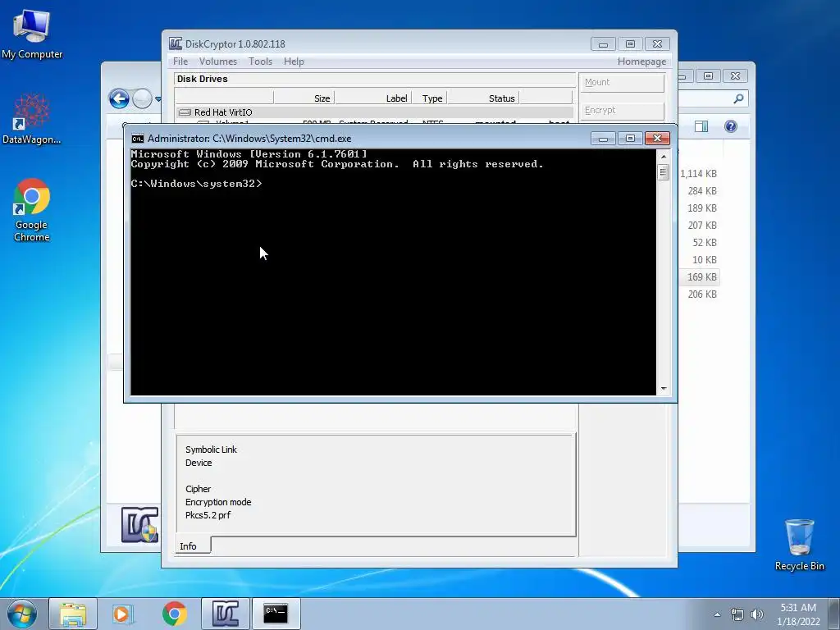Switch to DiskCryptor taskbar button

[225, 614]
